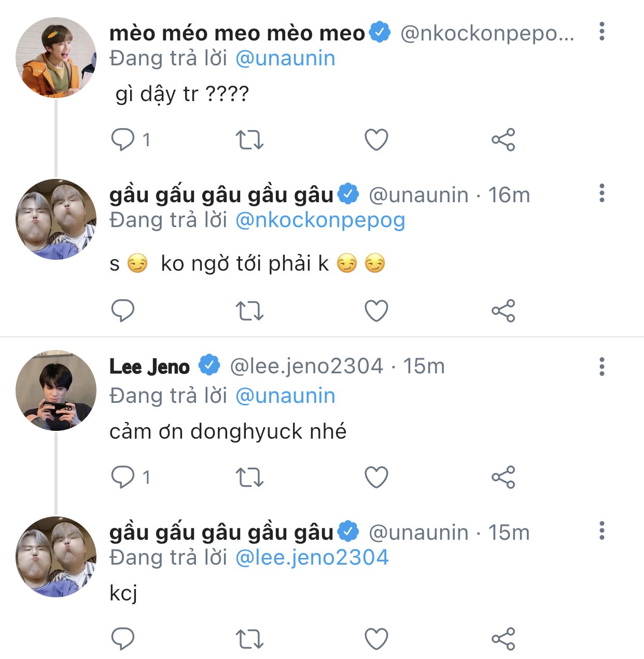Like the "ko ngờ tới phải k" tweet
Screen dimensions: 644x659
point(376,311)
